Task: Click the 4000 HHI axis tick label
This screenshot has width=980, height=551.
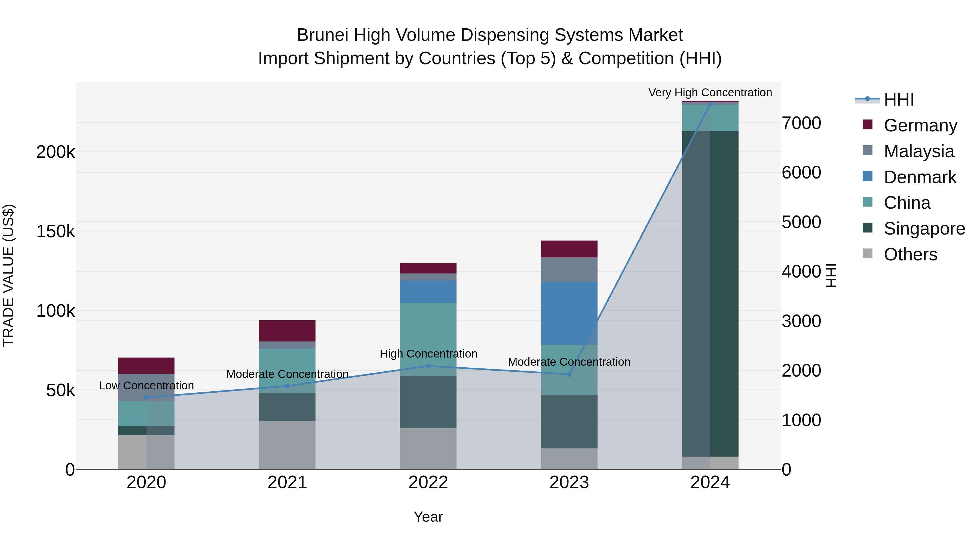Action: click(802, 272)
